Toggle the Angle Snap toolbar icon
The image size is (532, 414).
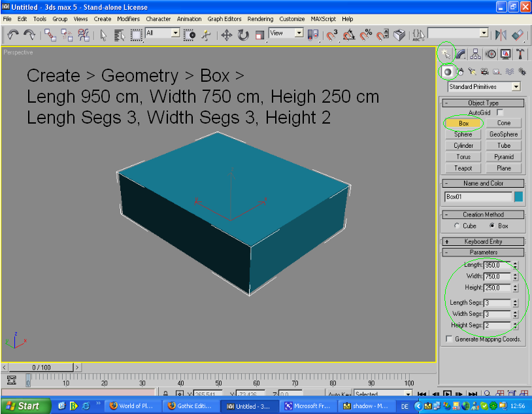348,35
